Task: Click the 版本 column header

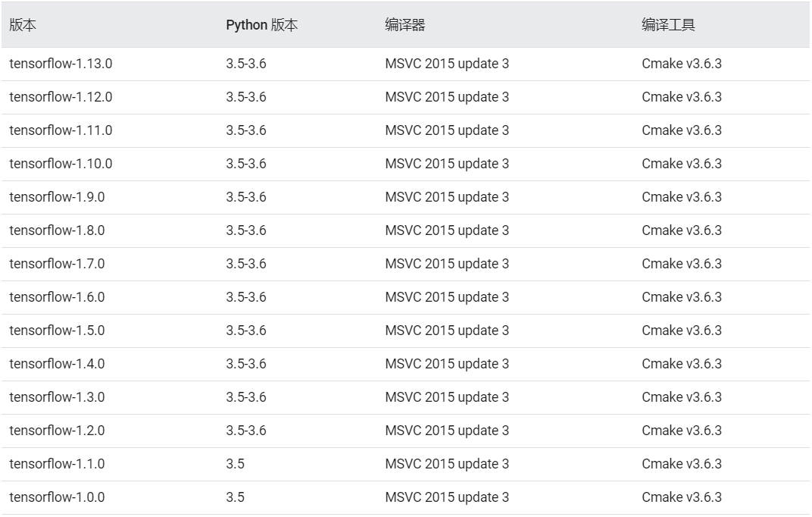Action: pos(23,25)
